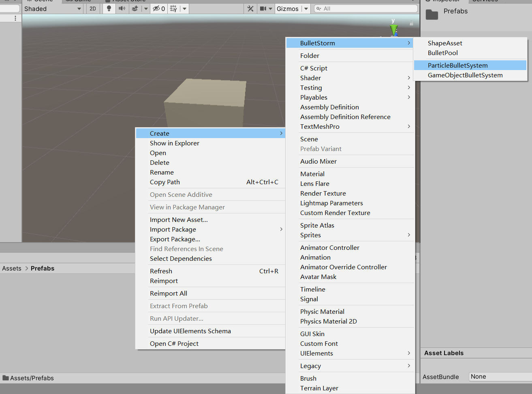Toggle scene lighting with the bulb icon

[x=109, y=9]
